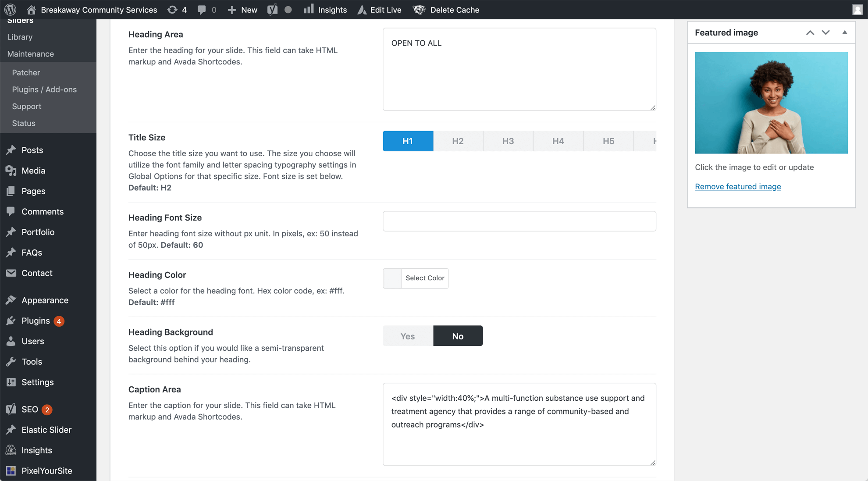Click the Posts pin icon
Viewport: 868px width, 481px height.
(11, 150)
